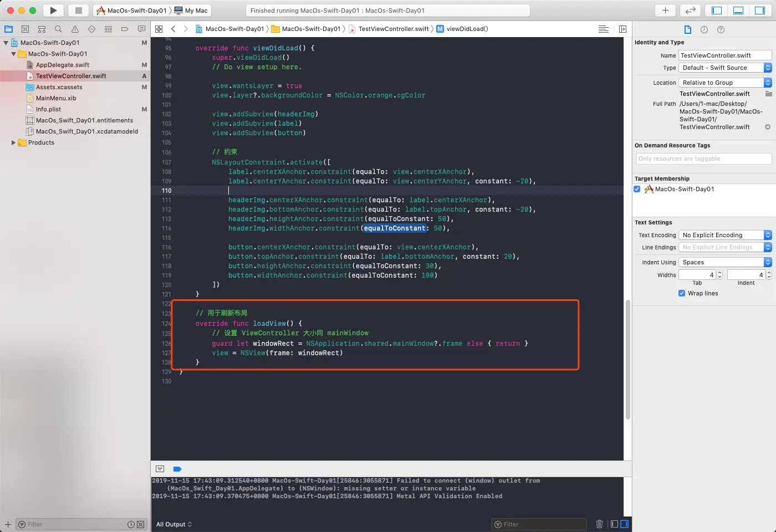The height and width of the screenshot is (532, 776).
Task: Add a new file with navigator plus button
Action: (x=8, y=524)
